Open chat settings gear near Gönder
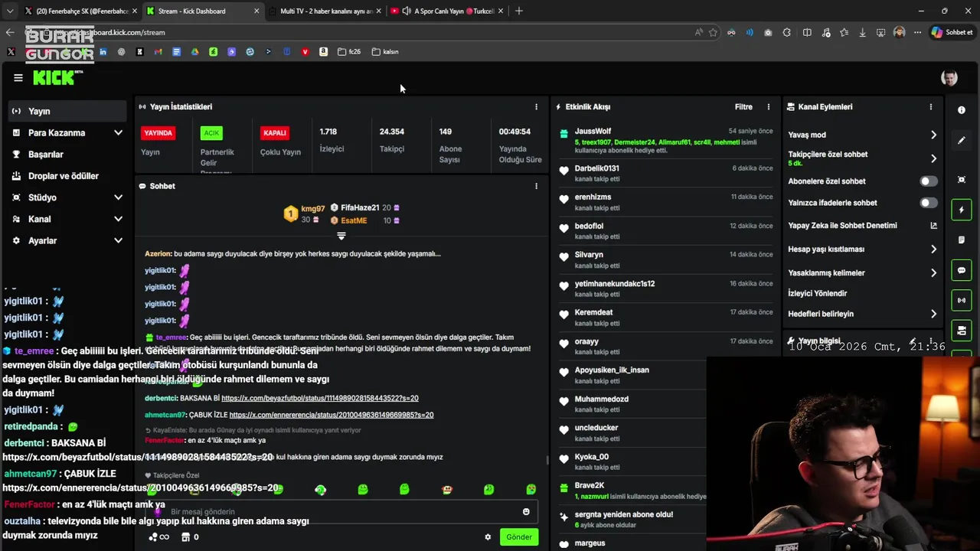 coord(488,537)
